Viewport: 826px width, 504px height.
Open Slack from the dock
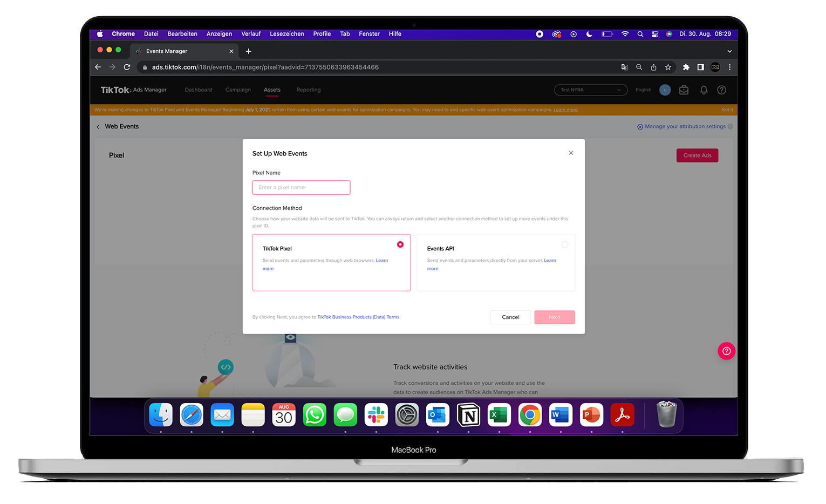point(376,415)
